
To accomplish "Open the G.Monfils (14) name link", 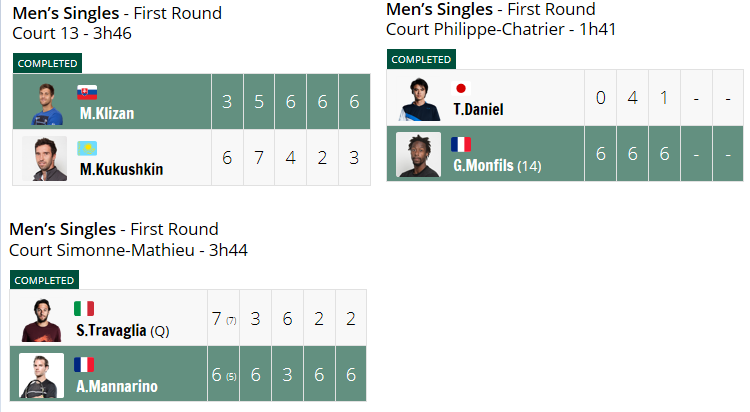I will point(497,166).
